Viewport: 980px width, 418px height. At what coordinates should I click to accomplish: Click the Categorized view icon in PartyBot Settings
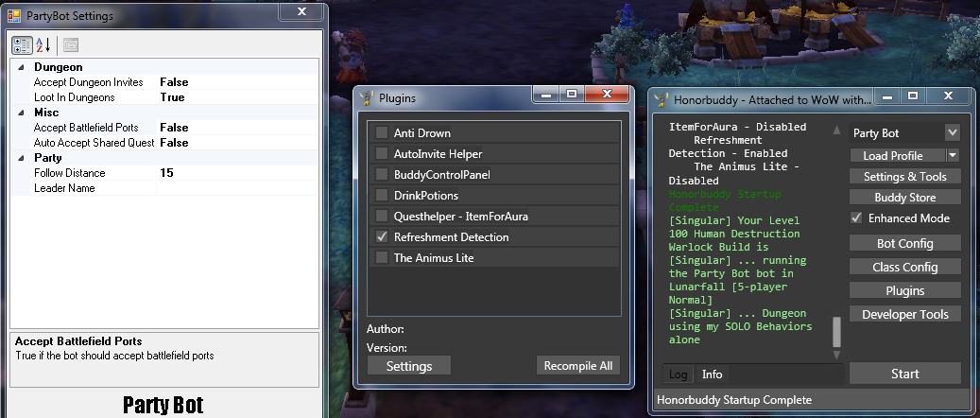click(22, 45)
